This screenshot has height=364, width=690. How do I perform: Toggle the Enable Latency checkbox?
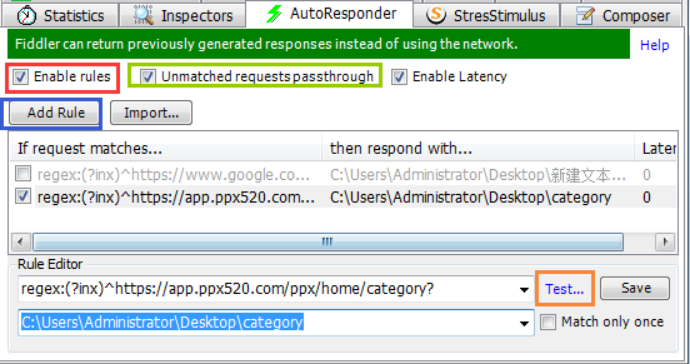click(399, 77)
